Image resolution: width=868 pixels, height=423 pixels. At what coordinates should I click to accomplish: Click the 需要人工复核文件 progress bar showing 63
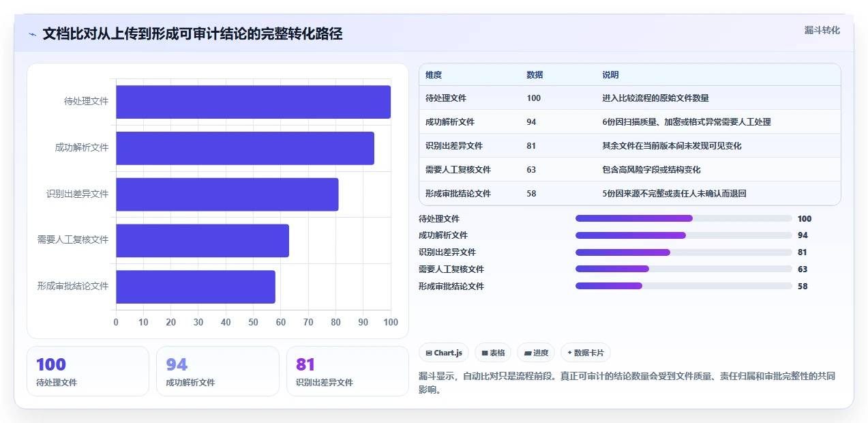coord(684,269)
